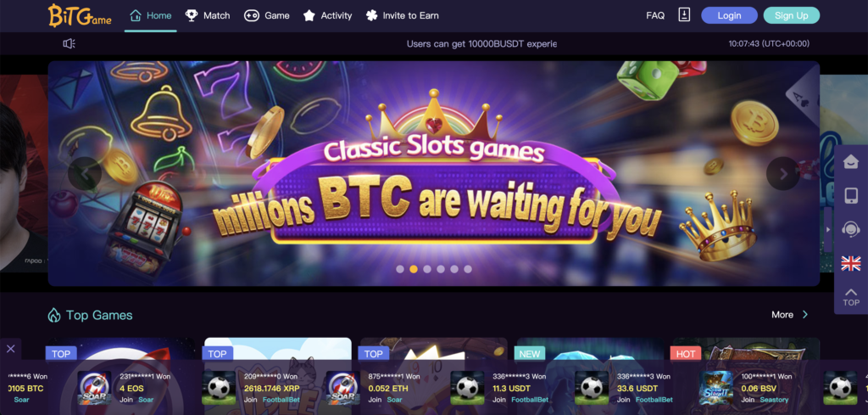The image size is (868, 415).
Task: Show previous banner with left arrow
Action: pyautogui.click(x=85, y=173)
